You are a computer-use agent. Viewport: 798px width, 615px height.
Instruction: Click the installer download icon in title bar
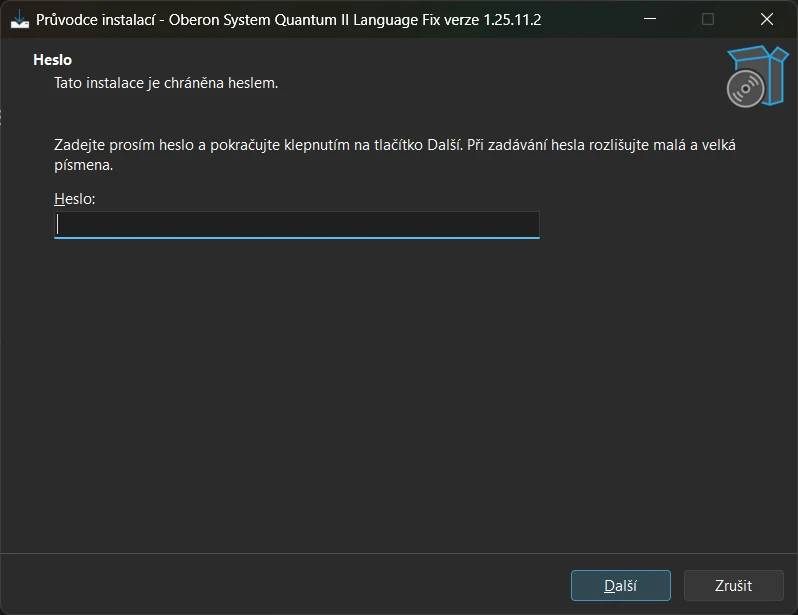point(20,19)
